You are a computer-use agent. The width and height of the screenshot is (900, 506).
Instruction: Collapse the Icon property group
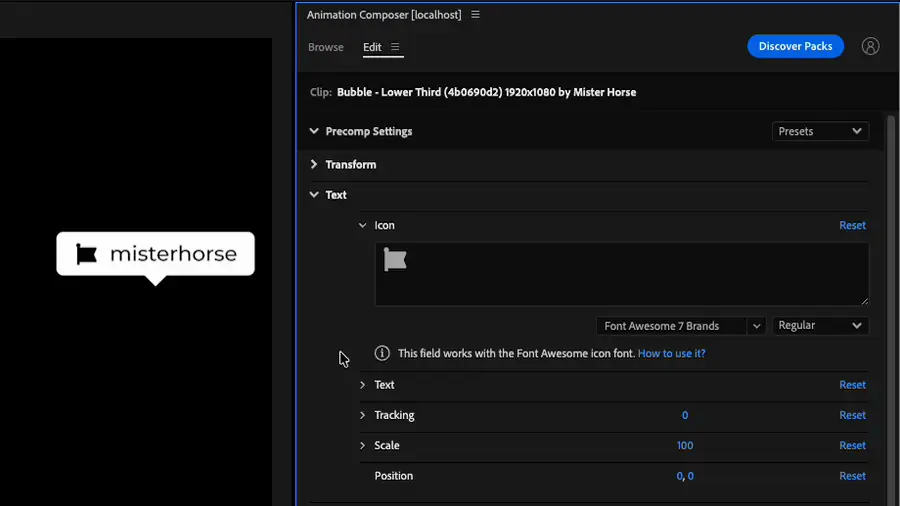(x=362, y=225)
